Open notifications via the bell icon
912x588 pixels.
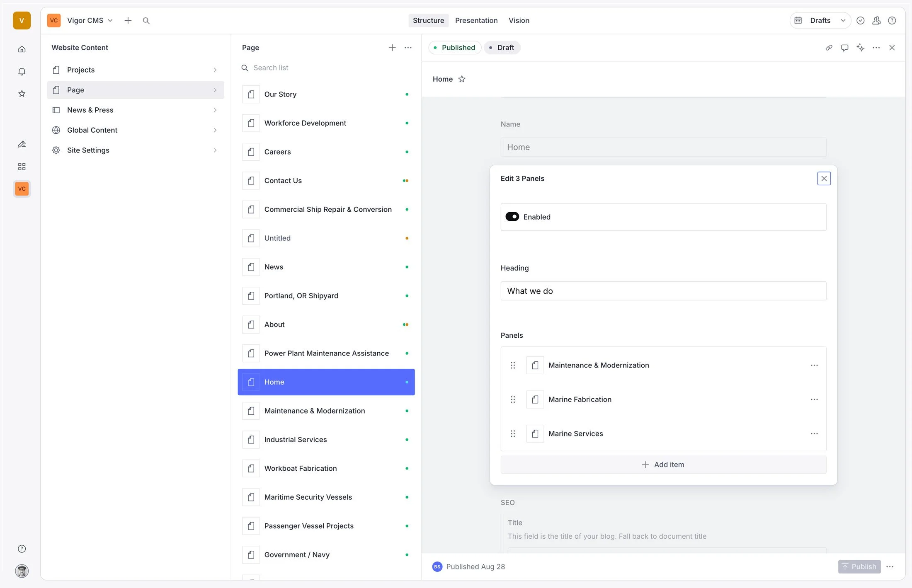(22, 71)
